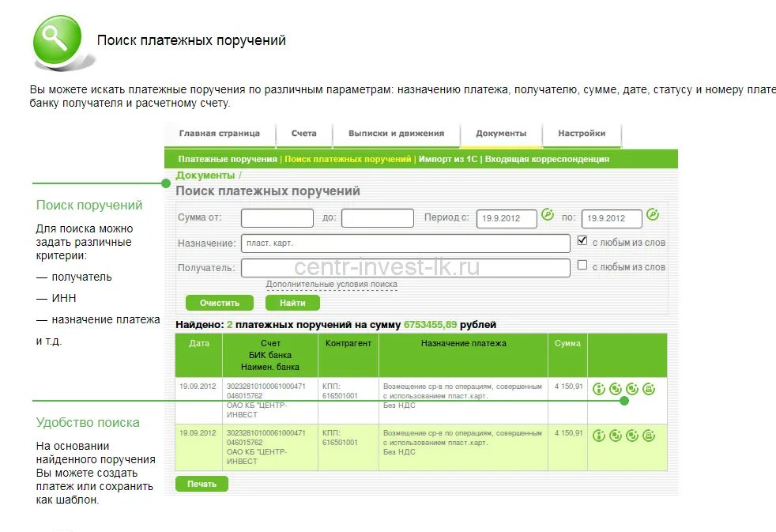Viewport: 776px width, 532px height.
Task: Click the document print icon in first result row
Action: click(x=649, y=389)
